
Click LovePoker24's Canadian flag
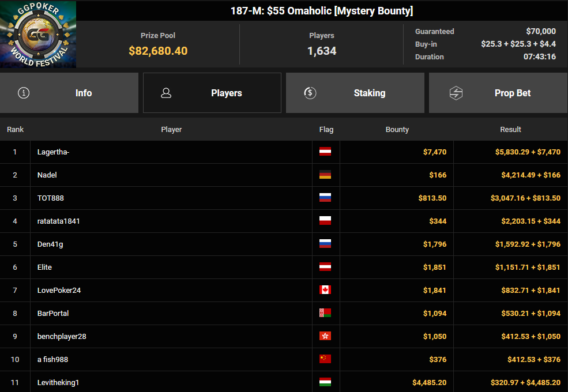tap(325, 290)
